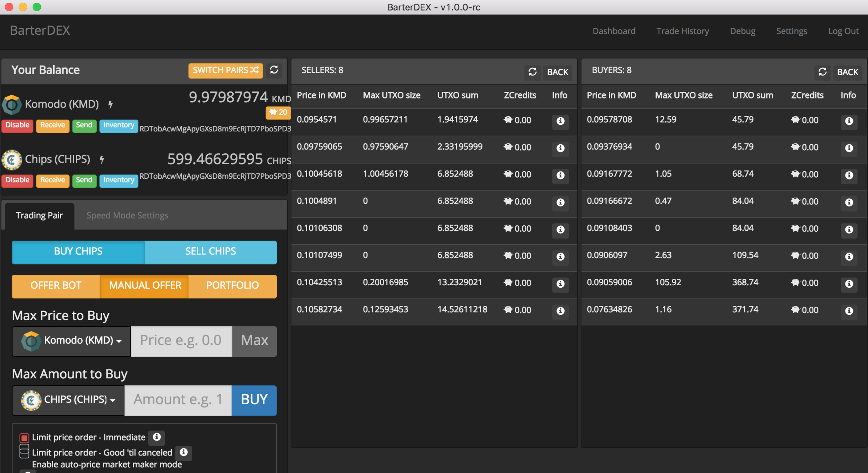Switch to Speed Mode Settings tab
868x473 pixels.
127,215
